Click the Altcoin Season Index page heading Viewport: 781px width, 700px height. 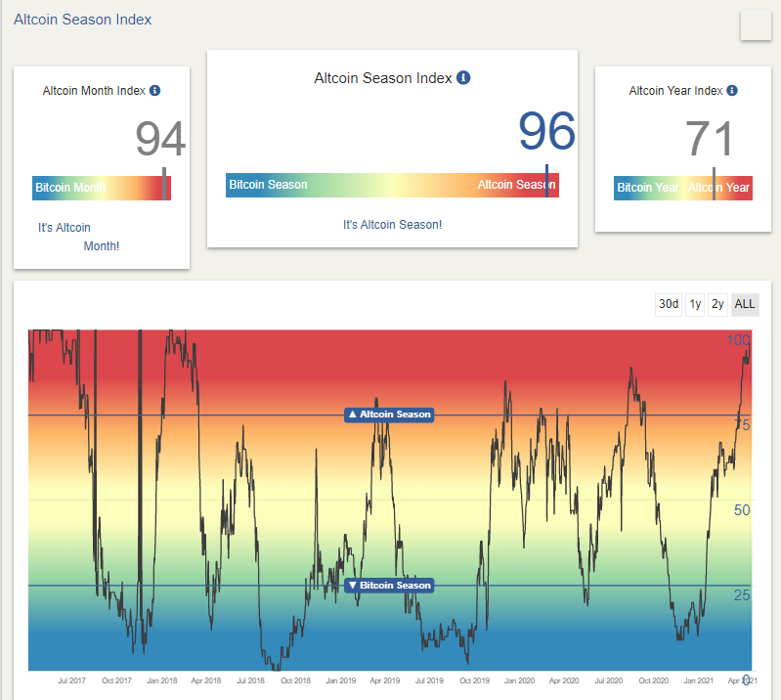click(x=83, y=20)
